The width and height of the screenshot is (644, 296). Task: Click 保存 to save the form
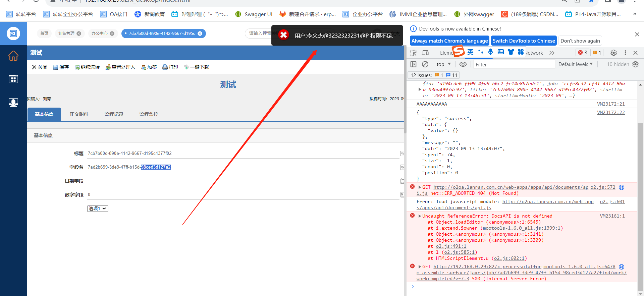coord(61,67)
